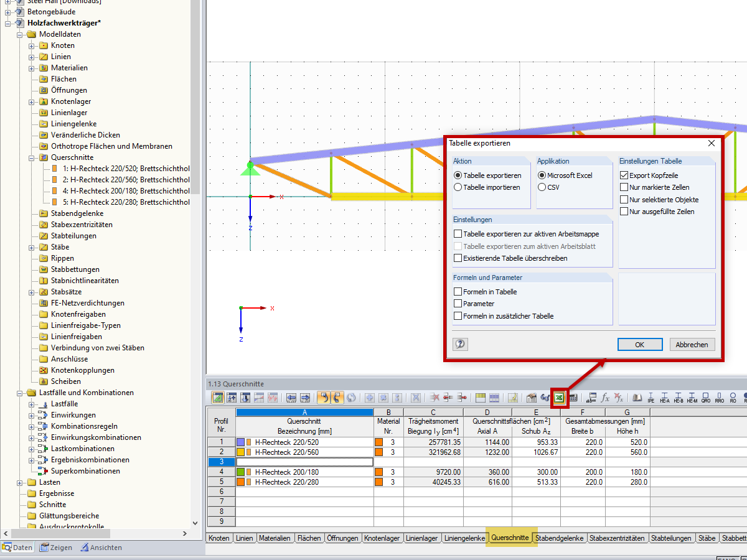Select the fx formula icon in table toolbar
Screen dimensions: 747x560
coord(605,399)
